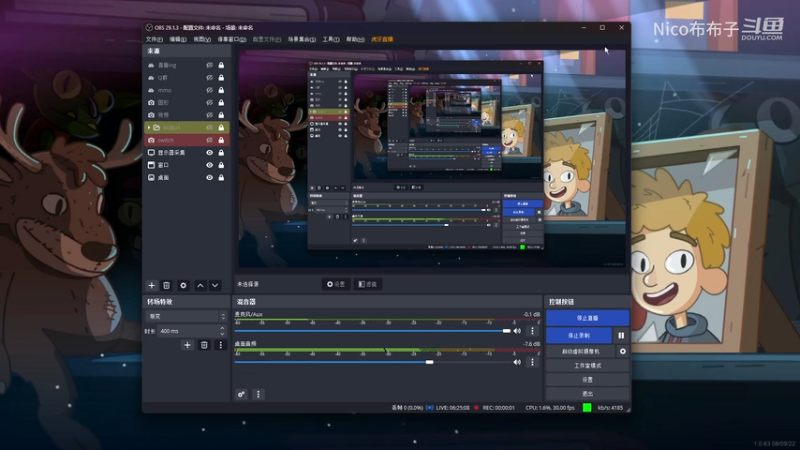Remove selected source using sources trash icon
This screenshot has height=450, width=800.
pos(166,285)
